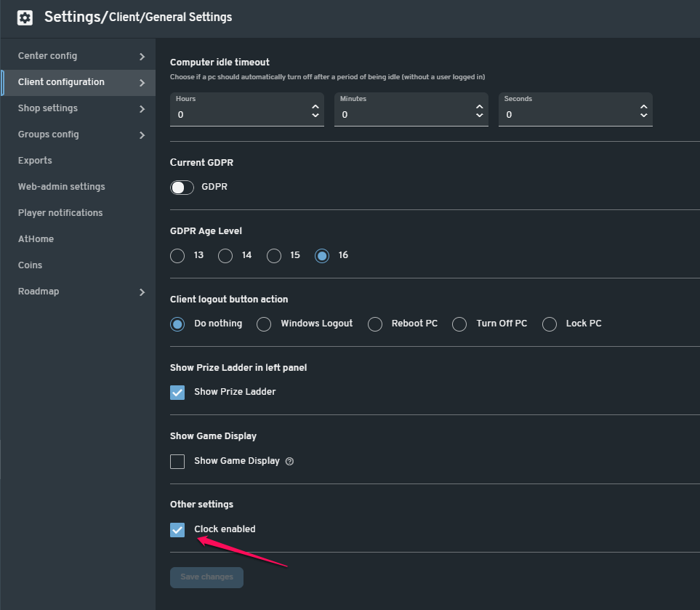Expand the Groups config chevron
The width and height of the screenshot is (700, 610).
[142, 135]
